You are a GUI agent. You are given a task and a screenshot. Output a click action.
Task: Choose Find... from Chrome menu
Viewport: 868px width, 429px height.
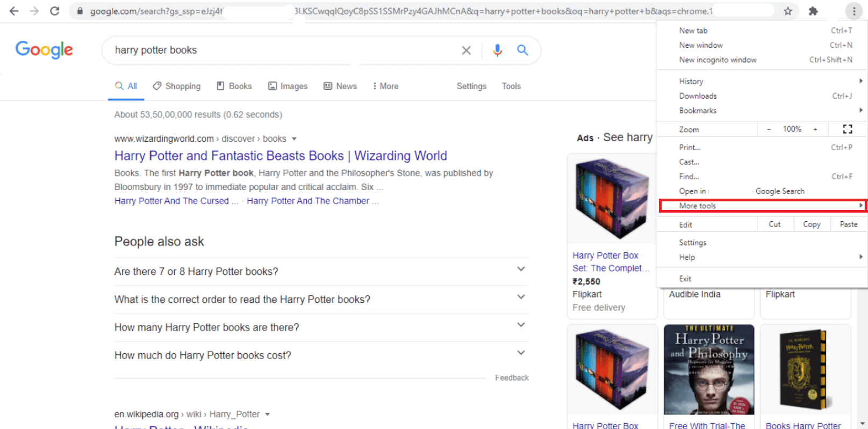coord(762,176)
